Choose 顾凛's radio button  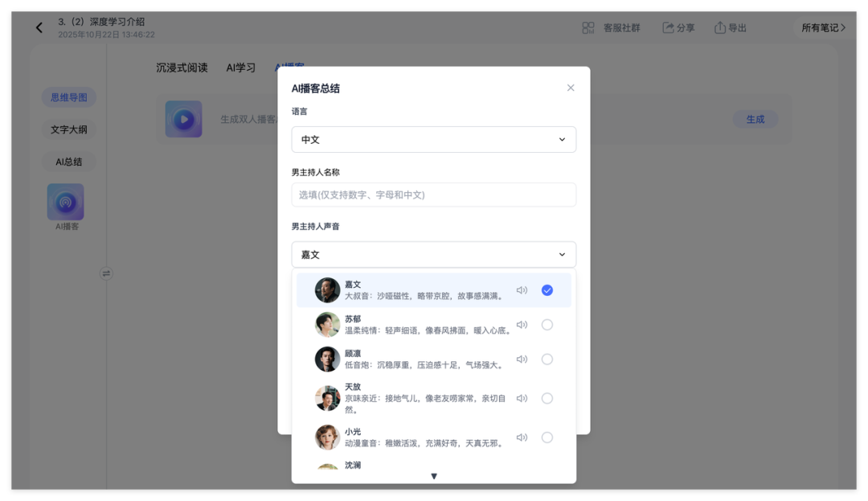(547, 359)
